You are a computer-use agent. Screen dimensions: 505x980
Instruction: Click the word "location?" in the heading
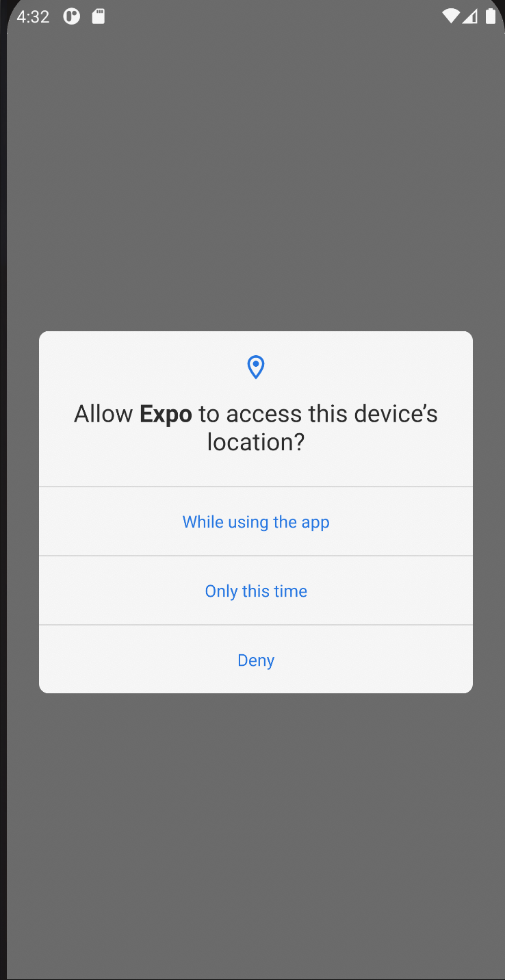(256, 442)
